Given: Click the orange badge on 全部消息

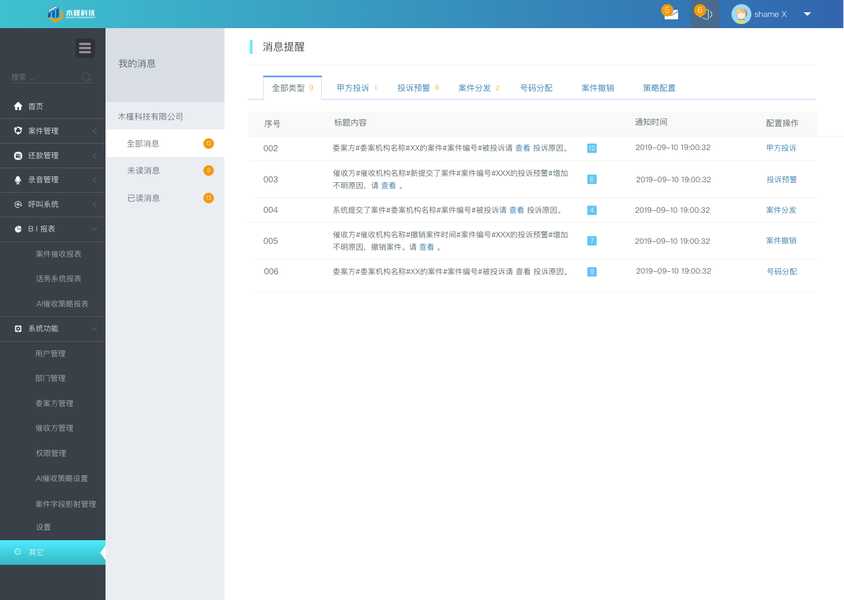Looking at the screenshot, I should coord(208,143).
